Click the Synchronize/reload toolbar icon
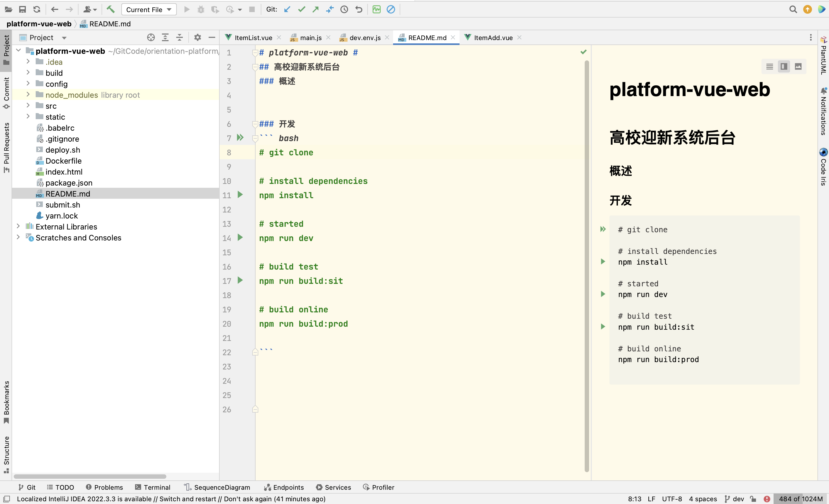This screenshot has height=504, width=829. coord(37,9)
